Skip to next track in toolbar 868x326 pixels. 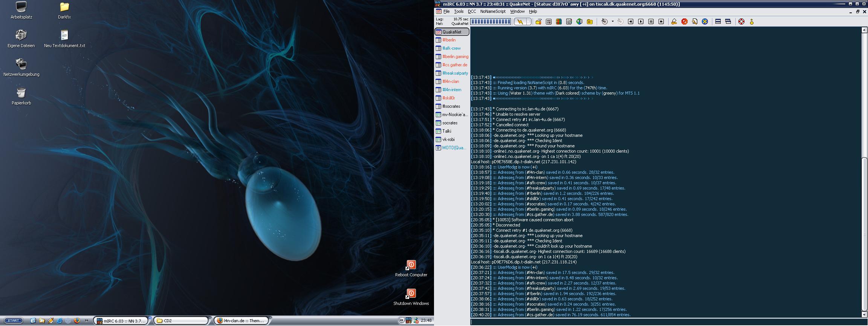[x=661, y=22]
